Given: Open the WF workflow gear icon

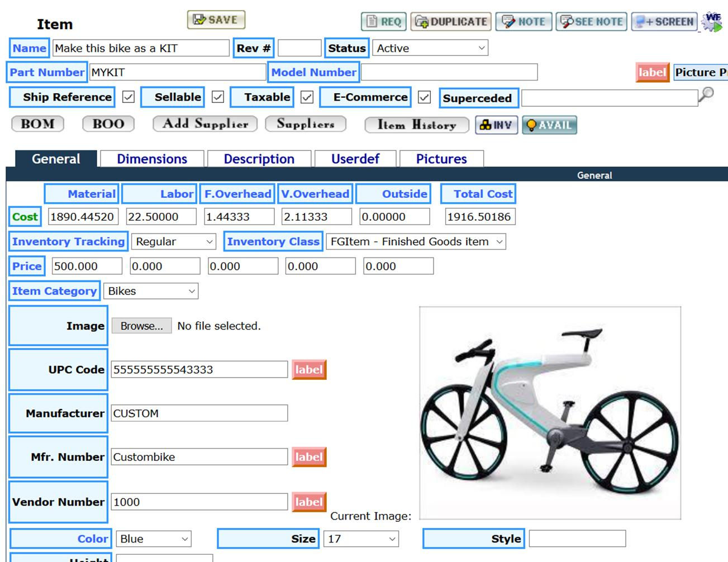Looking at the screenshot, I should (712, 21).
